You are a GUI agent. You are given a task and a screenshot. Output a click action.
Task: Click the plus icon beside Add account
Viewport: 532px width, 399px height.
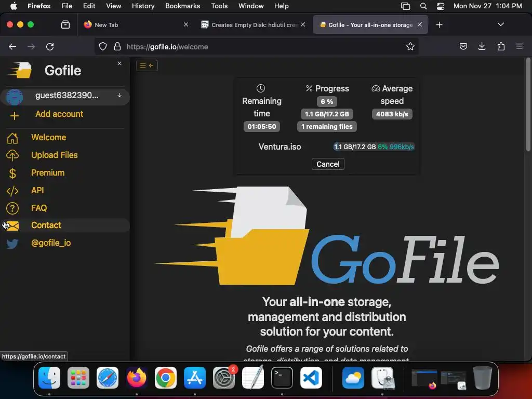(x=14, y=116)
